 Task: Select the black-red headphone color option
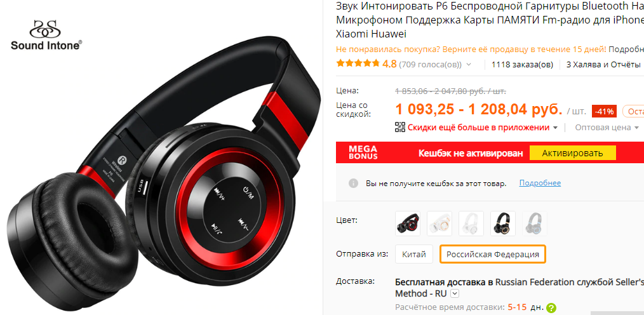coord(408,224)
